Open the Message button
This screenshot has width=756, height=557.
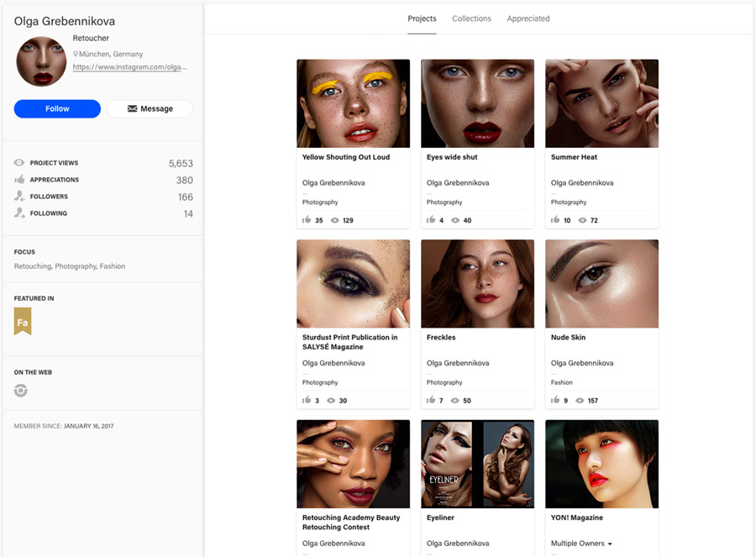pyautogui.click(x=150, y=109)
